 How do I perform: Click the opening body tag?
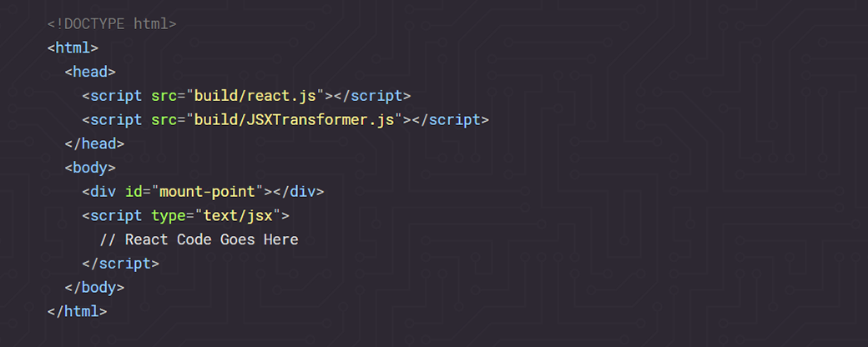(x=90, y=168)
